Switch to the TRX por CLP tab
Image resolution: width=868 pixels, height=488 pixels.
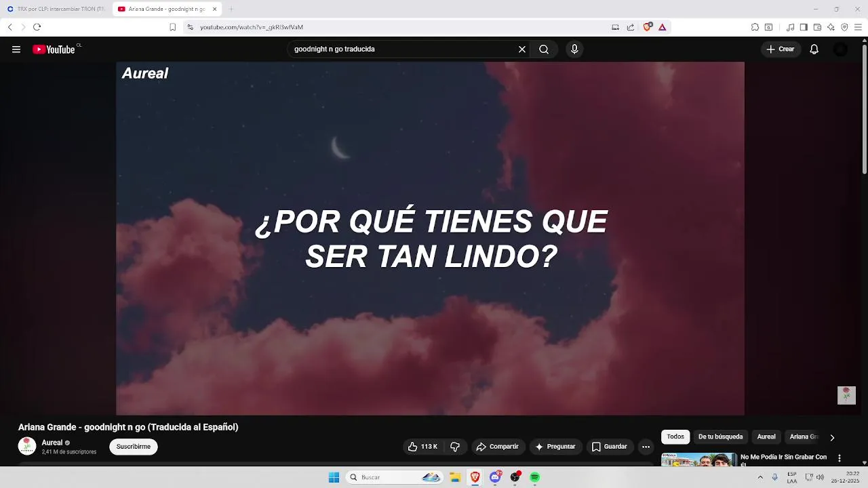pyautogui.click(x=56, y=9)
